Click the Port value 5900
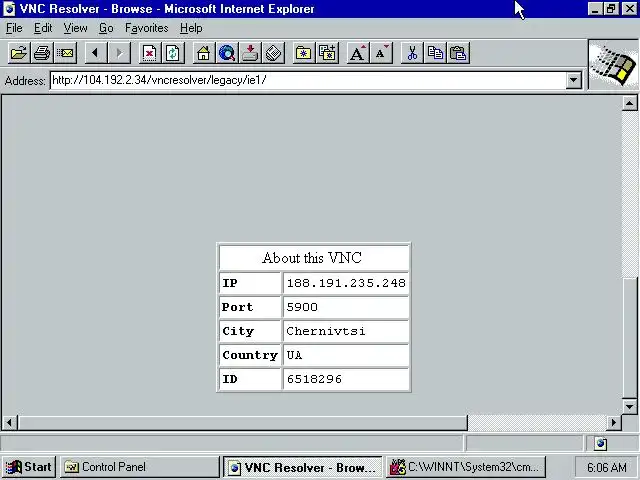This screenshot has width=640, height=480. [302, 307]
